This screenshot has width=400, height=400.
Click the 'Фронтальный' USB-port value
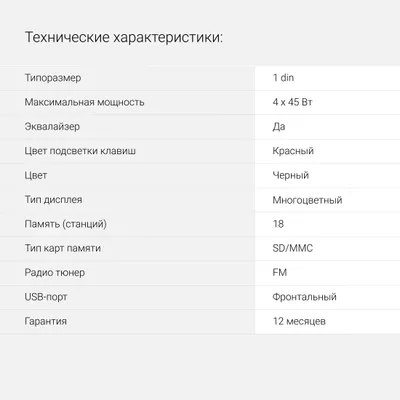click(304, 297)
